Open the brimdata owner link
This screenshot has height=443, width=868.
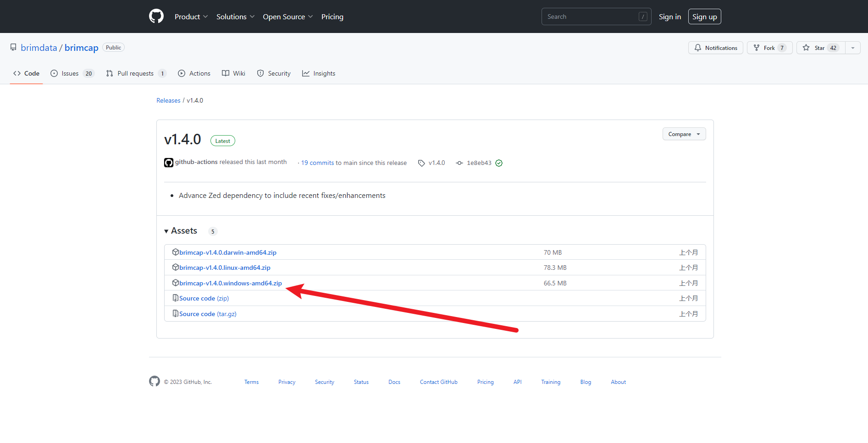click(39, 48)
